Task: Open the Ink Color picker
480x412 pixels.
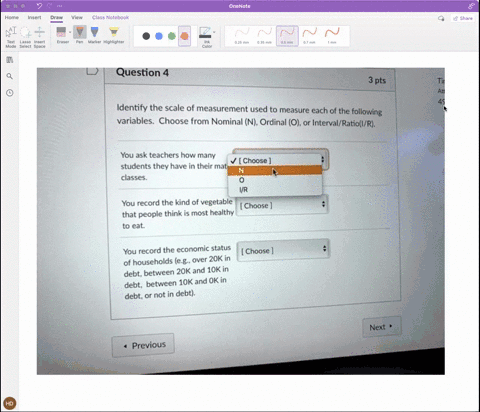Action: [x=206, y=37]
